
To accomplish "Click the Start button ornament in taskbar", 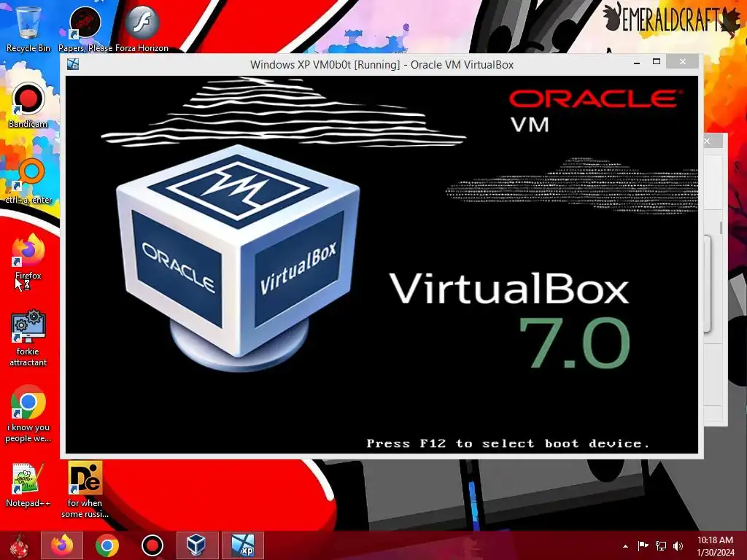I will 19,545.
